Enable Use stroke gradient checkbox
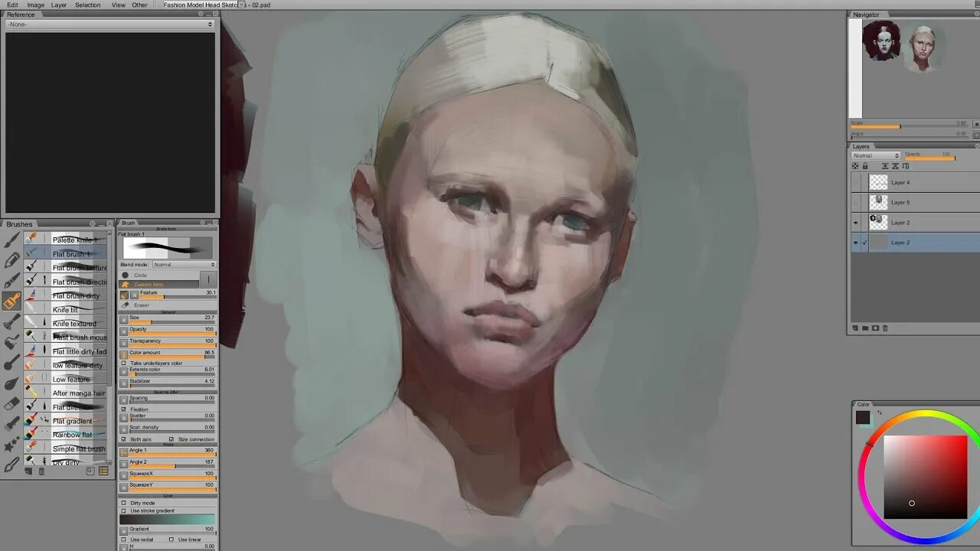 pyautogui.click(x=124, y=510)
